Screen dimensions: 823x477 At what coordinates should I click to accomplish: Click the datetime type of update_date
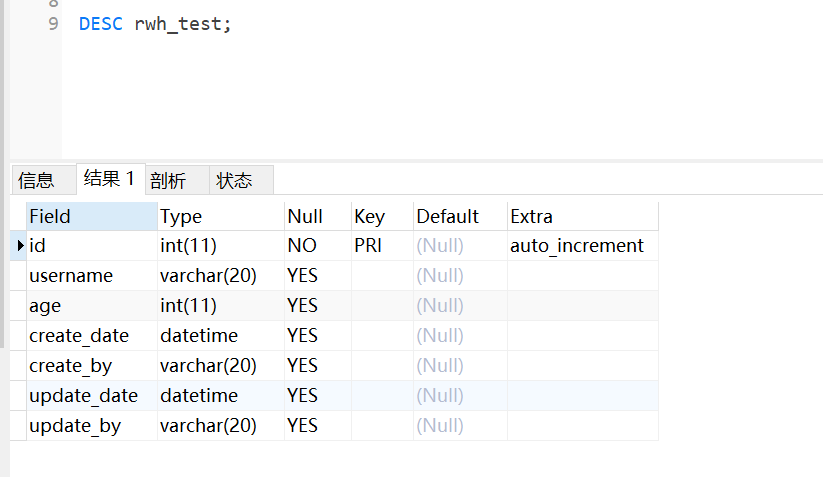(x=199, y=396)
